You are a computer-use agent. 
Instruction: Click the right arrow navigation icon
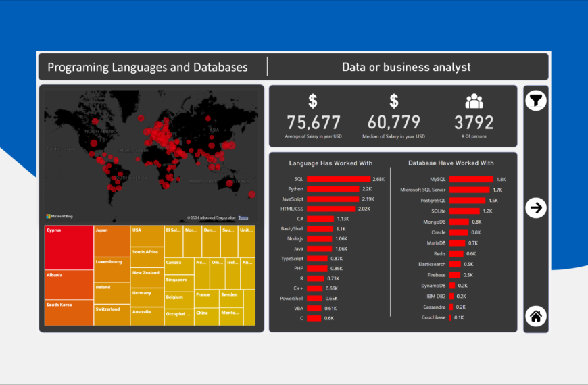point(536,207)
